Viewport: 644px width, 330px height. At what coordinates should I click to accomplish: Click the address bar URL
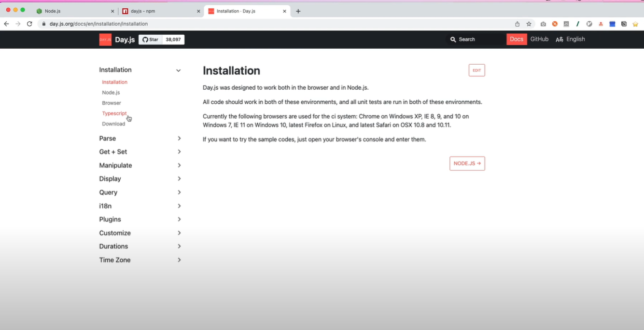98,24
